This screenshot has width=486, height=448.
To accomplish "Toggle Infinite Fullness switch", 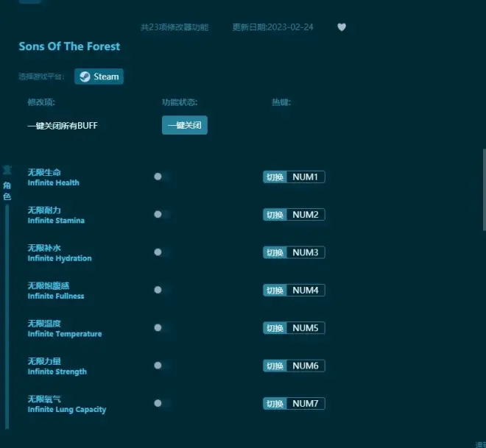I will (x=162, y=290).
